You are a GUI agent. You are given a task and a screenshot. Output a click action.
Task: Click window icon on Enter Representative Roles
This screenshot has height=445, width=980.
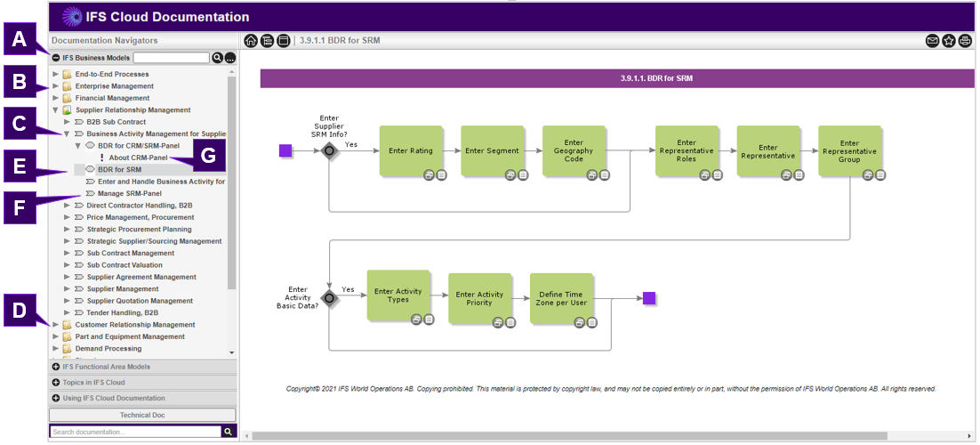[704, 175]
